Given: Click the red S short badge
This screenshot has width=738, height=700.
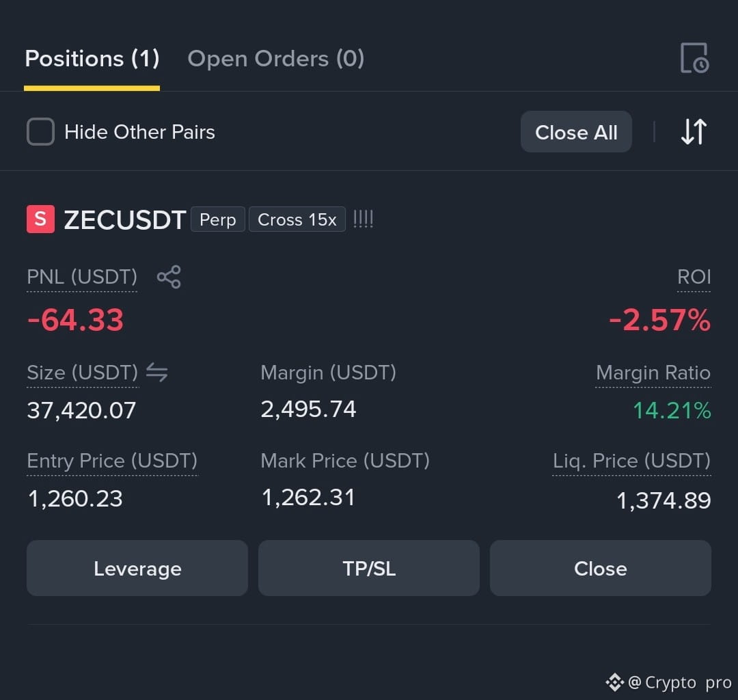Looking at the screenshot, I should click(x=40, y=219).
